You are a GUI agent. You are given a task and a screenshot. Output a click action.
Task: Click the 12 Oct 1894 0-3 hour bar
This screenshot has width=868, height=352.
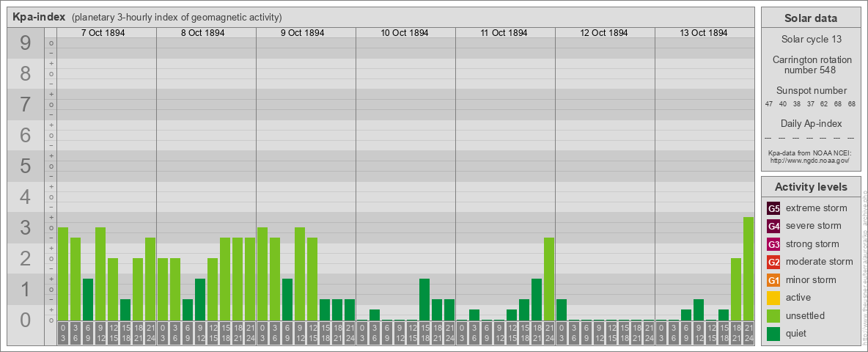(562, 310)
